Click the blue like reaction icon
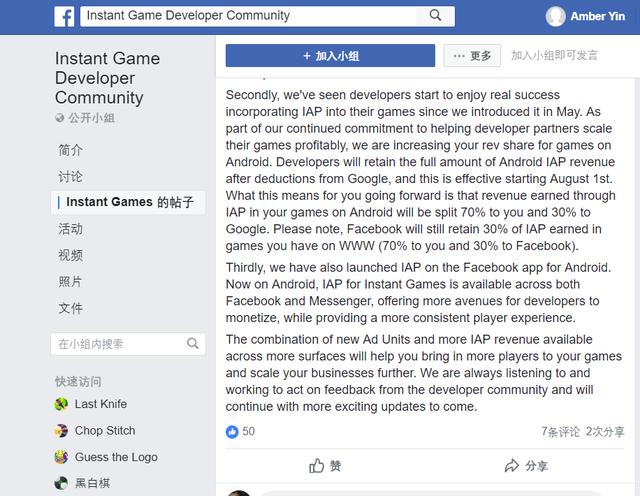 [232, 431]
